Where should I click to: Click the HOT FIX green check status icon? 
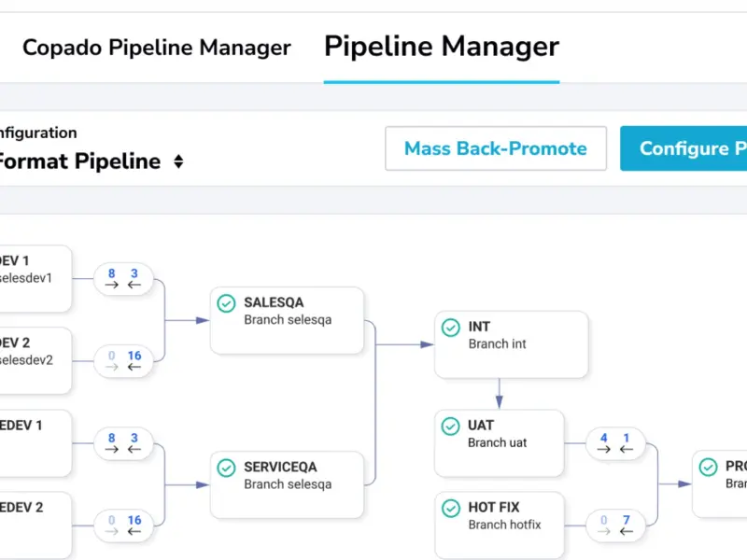451,508
